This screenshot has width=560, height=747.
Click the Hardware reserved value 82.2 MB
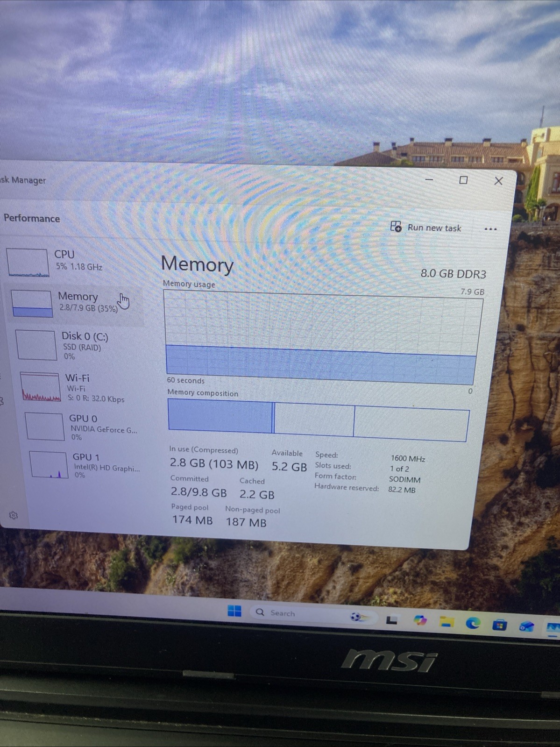[402, 490]
